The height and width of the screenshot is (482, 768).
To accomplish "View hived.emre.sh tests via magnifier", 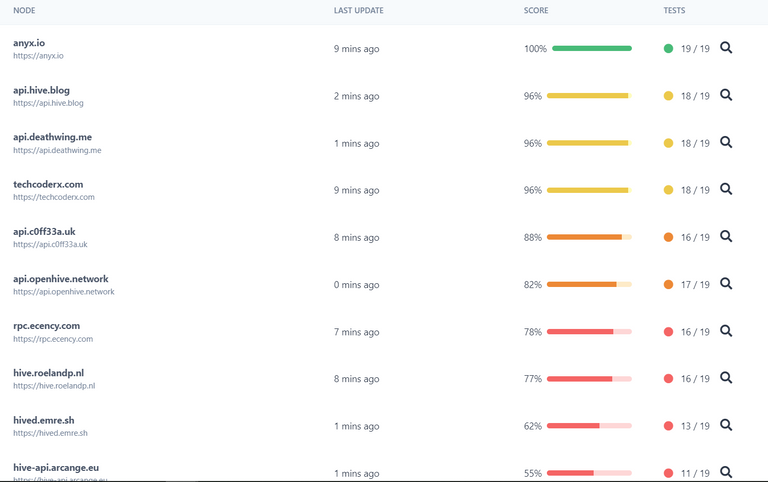I will pyautogui.click(x=726, y=425).
